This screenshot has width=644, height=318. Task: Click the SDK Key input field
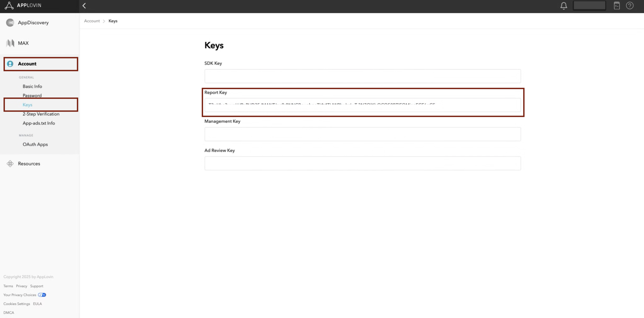tap(362, 76)
